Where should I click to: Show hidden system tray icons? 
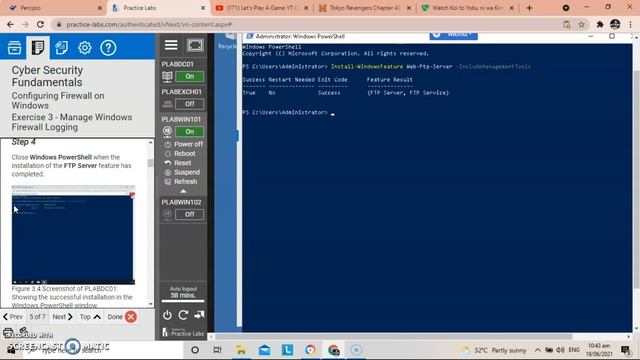click(x=538, y=350)
